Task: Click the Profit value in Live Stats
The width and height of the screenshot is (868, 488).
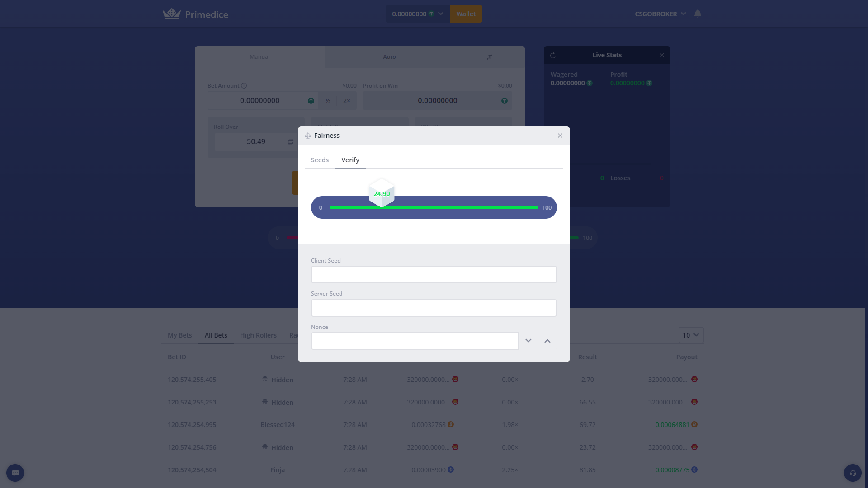Action: (x=627, y=83)
